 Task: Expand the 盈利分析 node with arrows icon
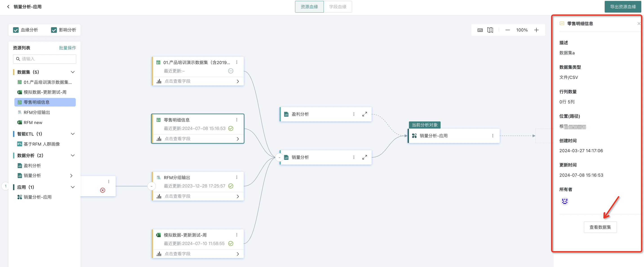364,114
